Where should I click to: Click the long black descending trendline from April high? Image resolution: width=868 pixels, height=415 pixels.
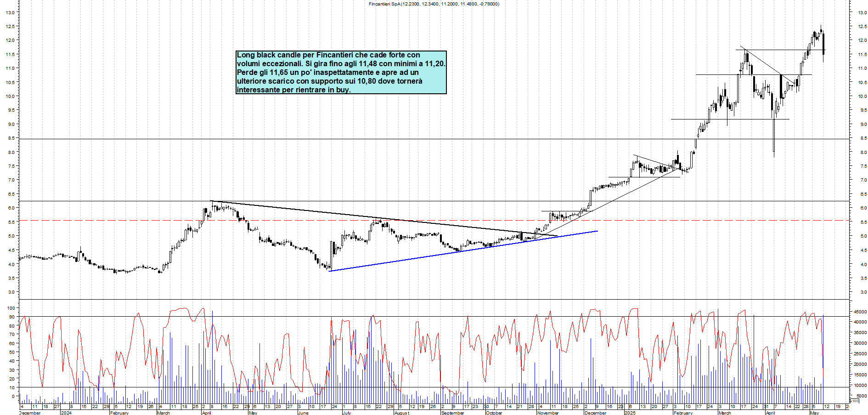tap(384, 218)
